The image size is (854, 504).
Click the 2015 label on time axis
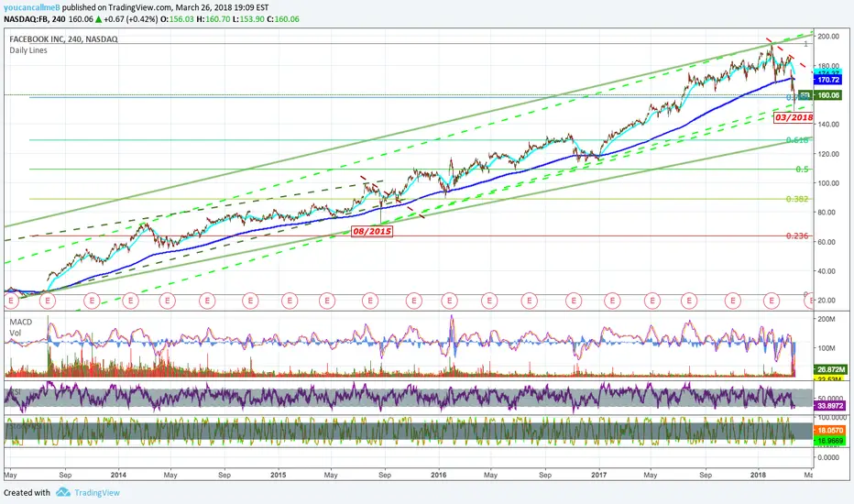click(x=279, y=475)
